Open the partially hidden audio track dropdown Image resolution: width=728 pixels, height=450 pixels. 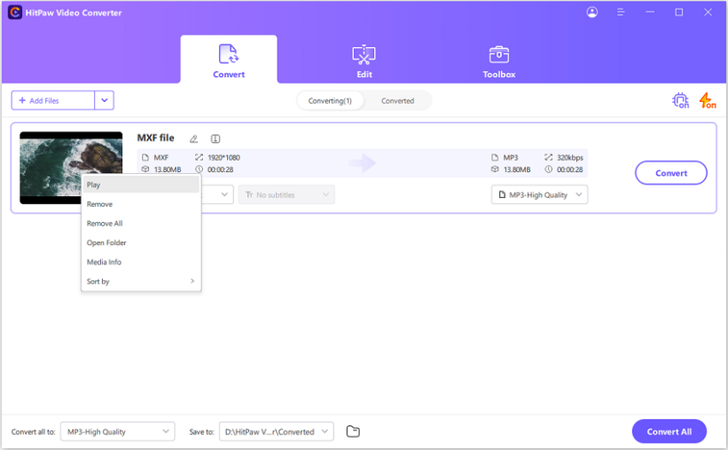pyautogui.click(x=217, y=195)
